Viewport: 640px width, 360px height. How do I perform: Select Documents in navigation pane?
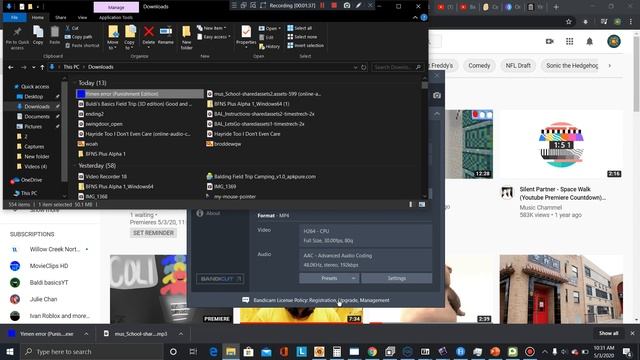click(x=37, y=116)
